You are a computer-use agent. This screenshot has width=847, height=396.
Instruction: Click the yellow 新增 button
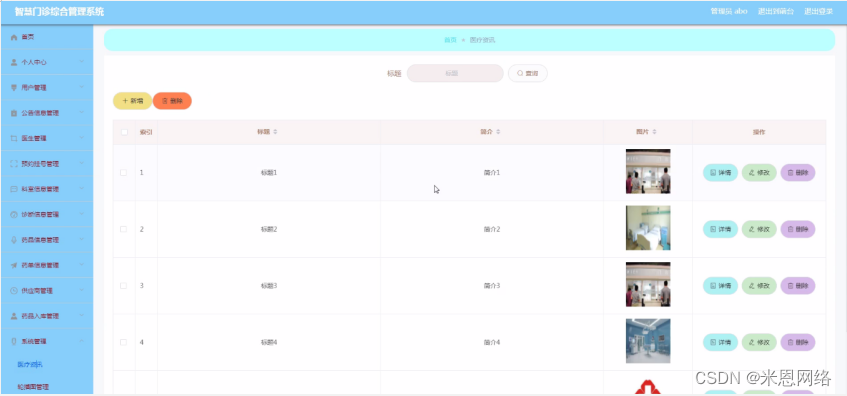(x=132, y=101)
